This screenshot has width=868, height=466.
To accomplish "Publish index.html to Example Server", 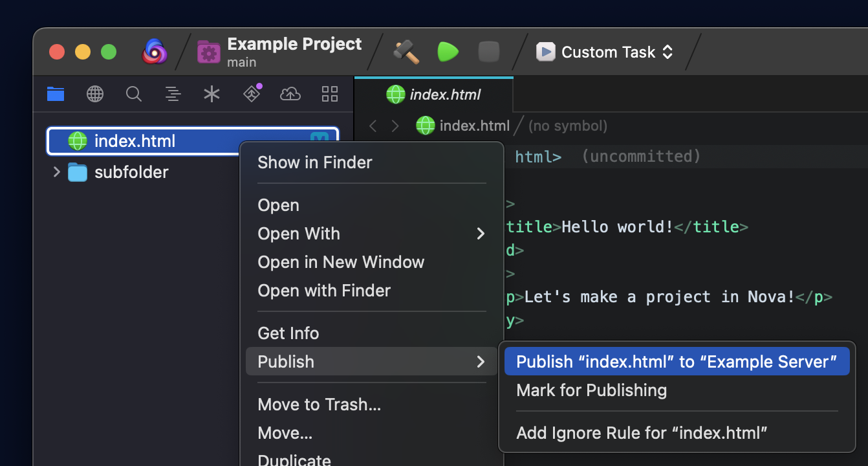I will pos(677,362).
